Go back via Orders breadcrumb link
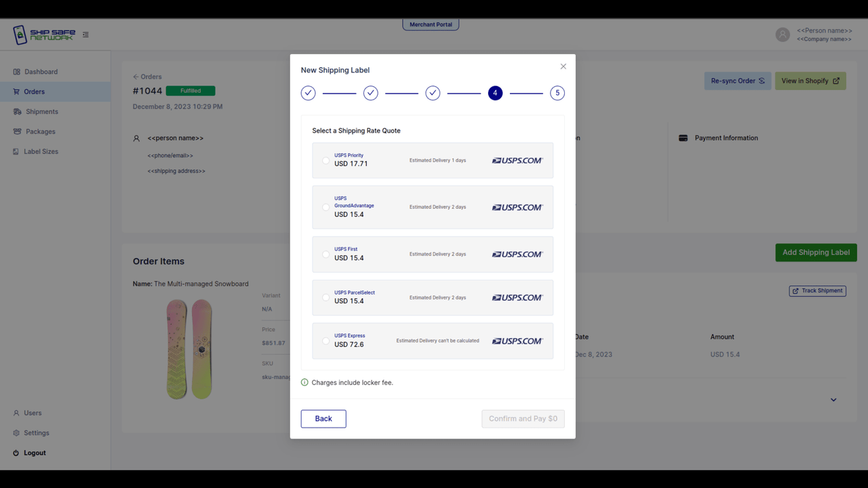 pos(147,77)
